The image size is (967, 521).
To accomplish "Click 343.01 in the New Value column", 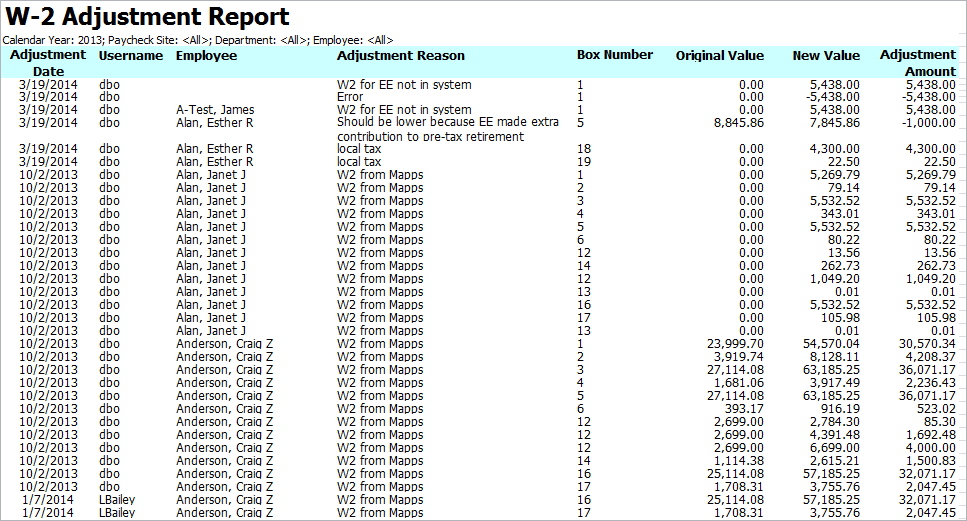I will pyautogui.click(x=840, y=213).
